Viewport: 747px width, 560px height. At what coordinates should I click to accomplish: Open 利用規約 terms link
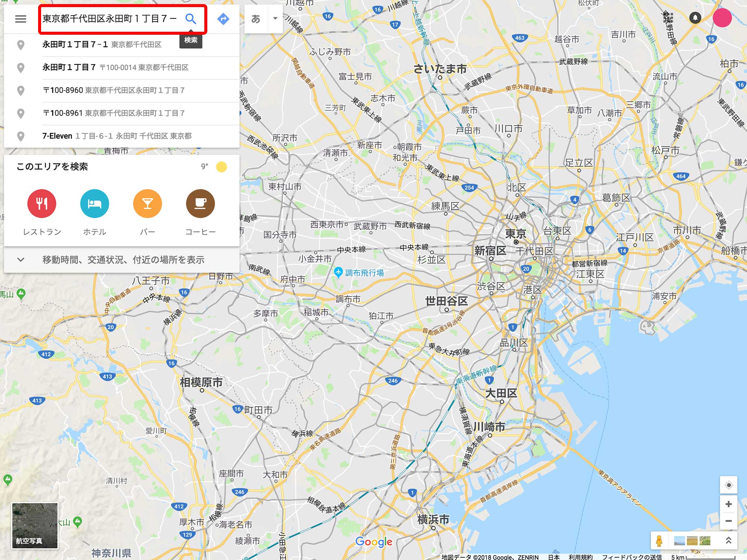(x=580, y=557)
